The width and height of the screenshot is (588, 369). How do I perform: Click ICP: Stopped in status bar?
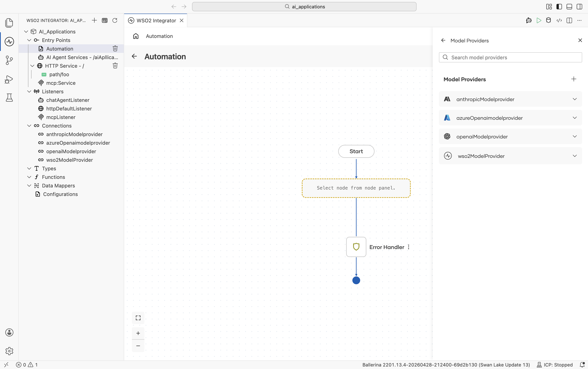click(555, 365)
